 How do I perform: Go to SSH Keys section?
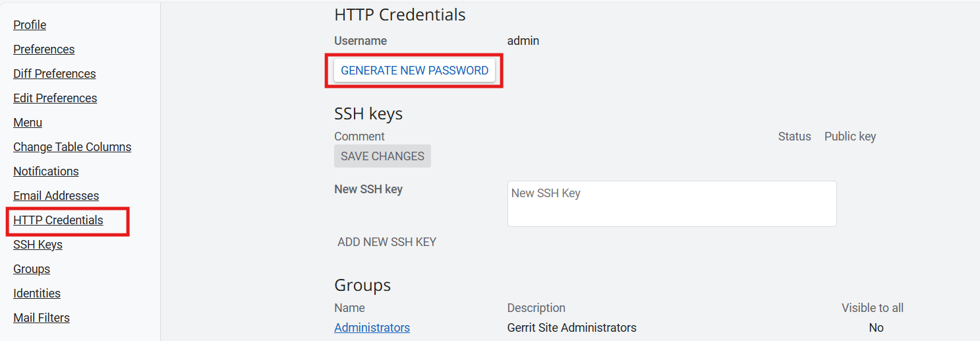click(38, 245)
